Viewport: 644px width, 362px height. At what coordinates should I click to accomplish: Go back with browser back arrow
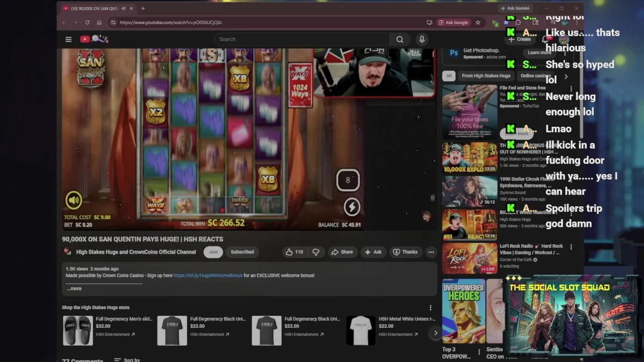64,22
